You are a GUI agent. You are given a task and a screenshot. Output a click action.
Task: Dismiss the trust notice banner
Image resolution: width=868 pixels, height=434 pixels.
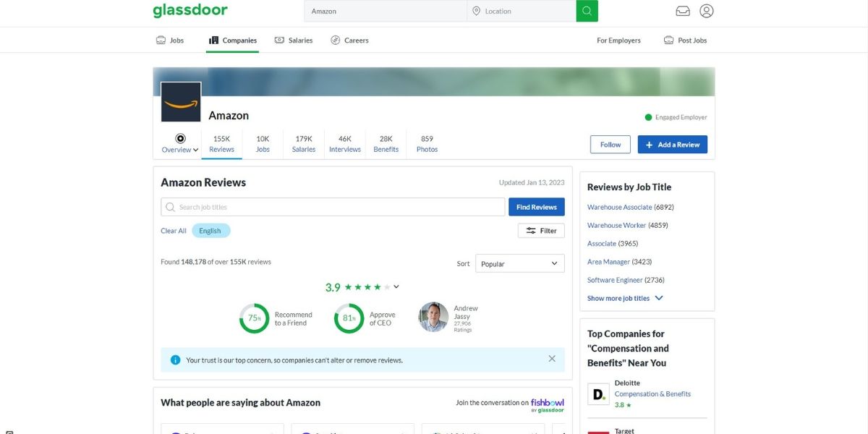pos(552,359)
